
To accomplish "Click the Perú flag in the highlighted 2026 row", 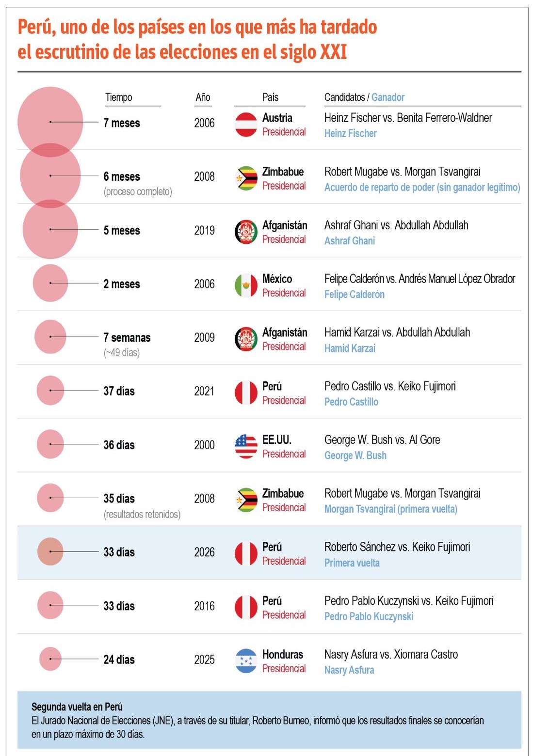I will tap(246, 553).
